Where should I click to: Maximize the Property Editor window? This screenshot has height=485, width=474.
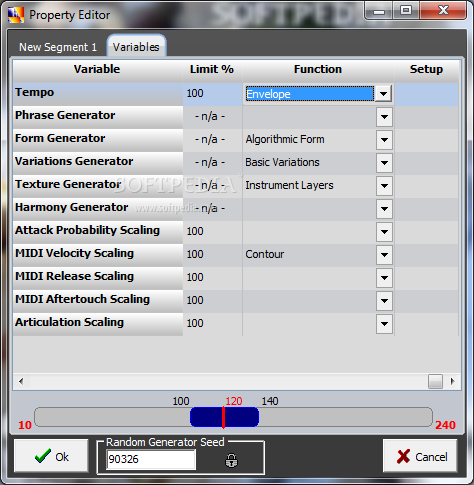click(406, 11)
